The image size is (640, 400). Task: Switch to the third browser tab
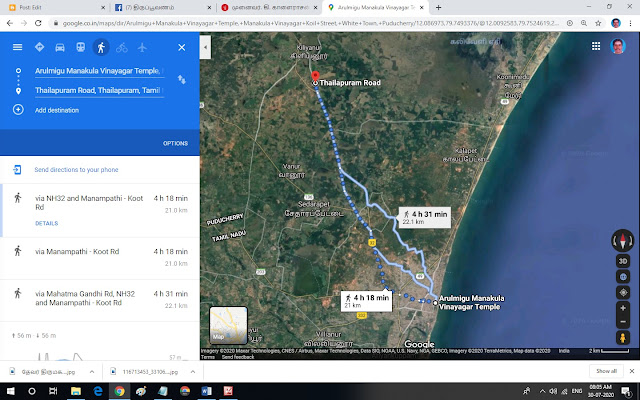[270, 7]
